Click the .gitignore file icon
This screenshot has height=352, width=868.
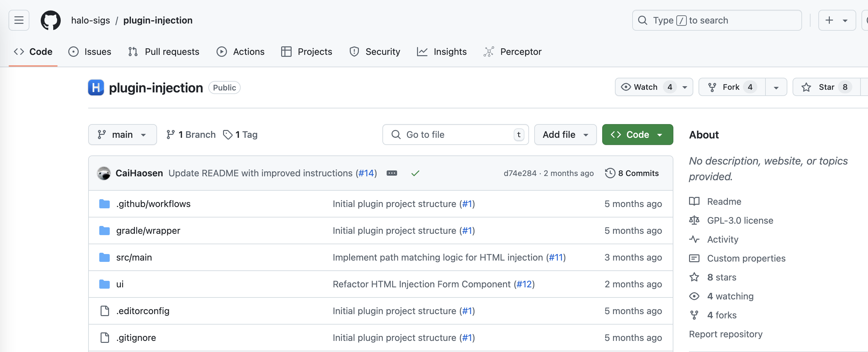pos(105,338)
